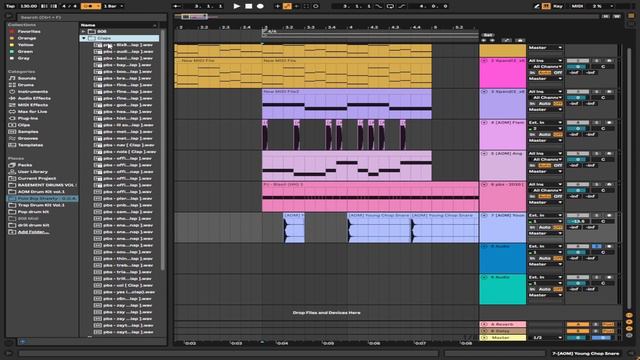Click the Tap tempo button
Image resolution: width=640 pixels, height=360 pixels.
pyautogui.click(x=10, y=6)
